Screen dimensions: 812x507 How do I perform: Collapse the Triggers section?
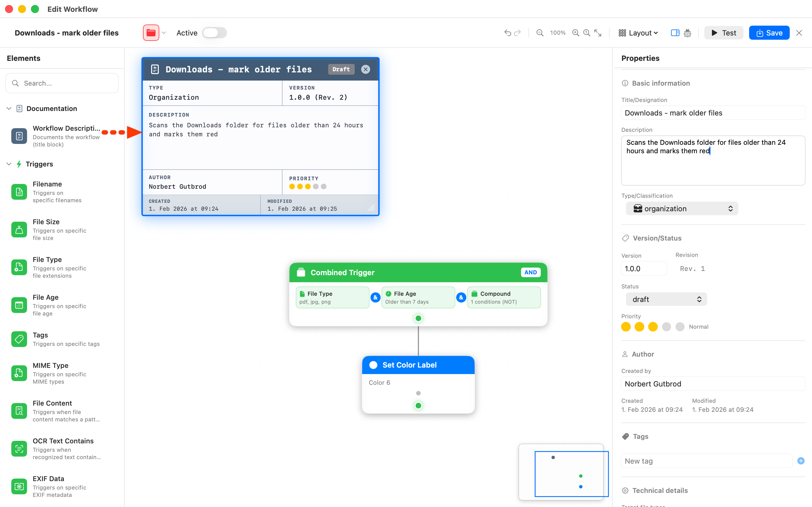(x=9, y=164)
